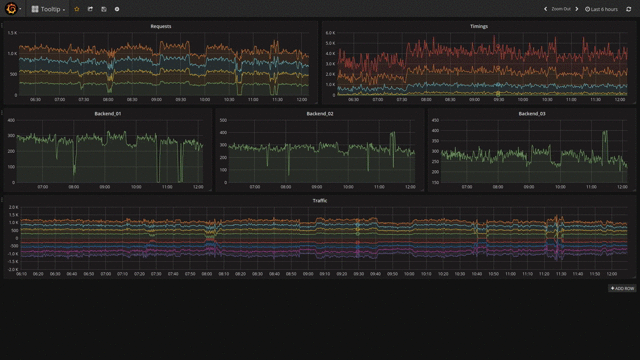
Task: Open the row handle beside the Traffic row
Action: (2, 199)
